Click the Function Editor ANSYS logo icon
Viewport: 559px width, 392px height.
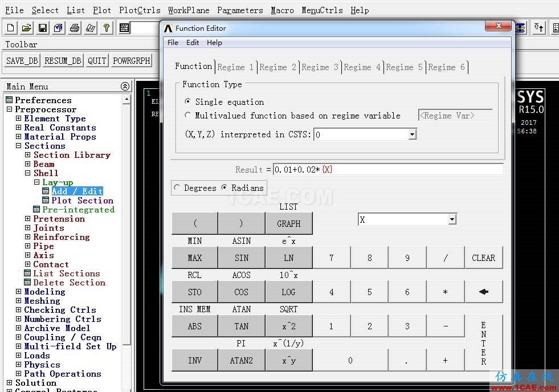(168, 28)
